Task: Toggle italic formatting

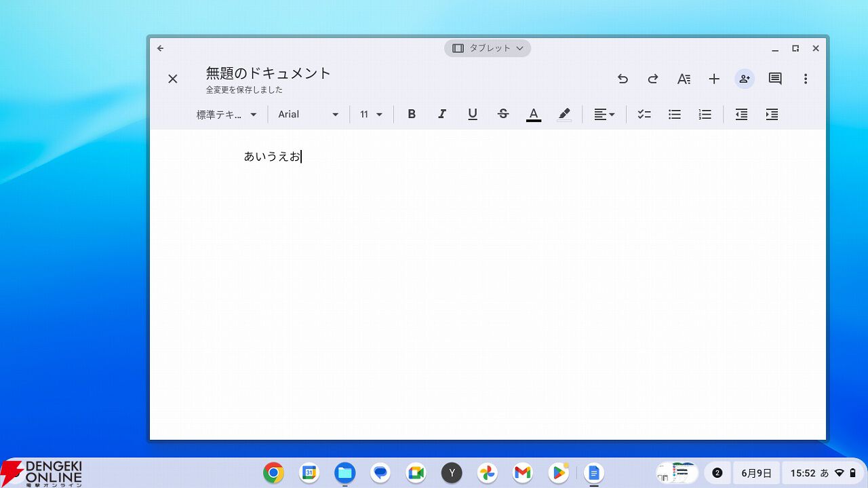Action: coord(442,115)
